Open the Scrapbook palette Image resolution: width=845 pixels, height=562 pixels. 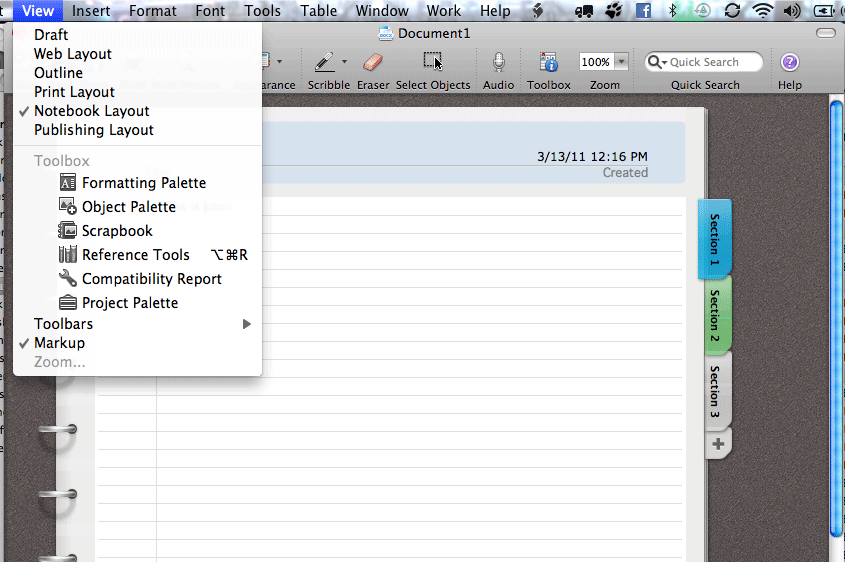coord(117,231)
